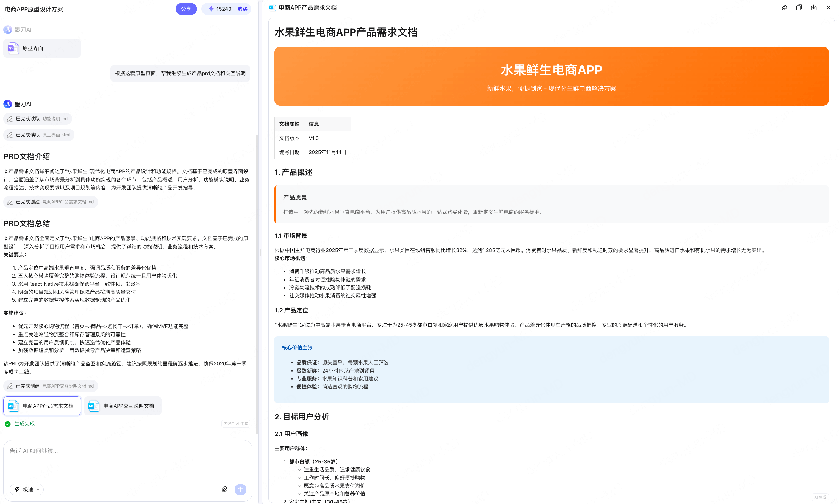Copy document content with copy icon
The height and width of the screenshot is (504, 839).
(x=799, y=7)
